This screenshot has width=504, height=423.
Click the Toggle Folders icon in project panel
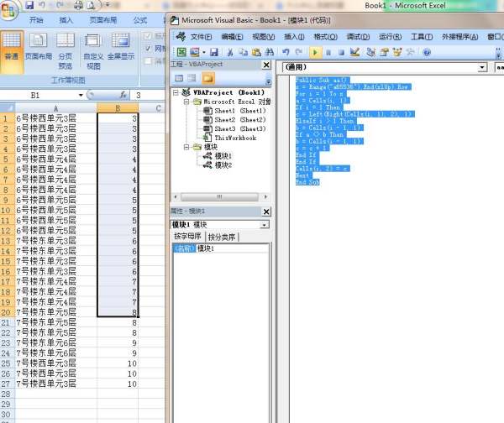207,78
